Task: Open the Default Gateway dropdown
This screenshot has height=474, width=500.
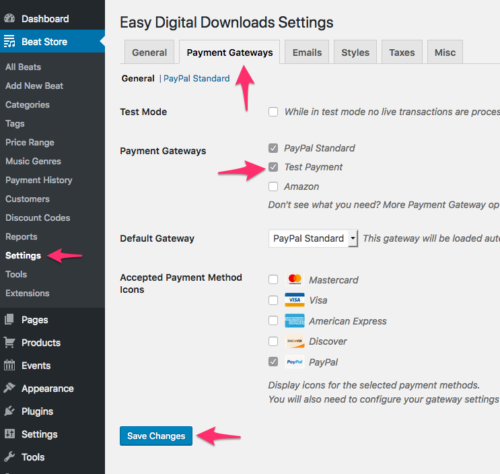Action: pyautogui.click(x=313, y=238)
